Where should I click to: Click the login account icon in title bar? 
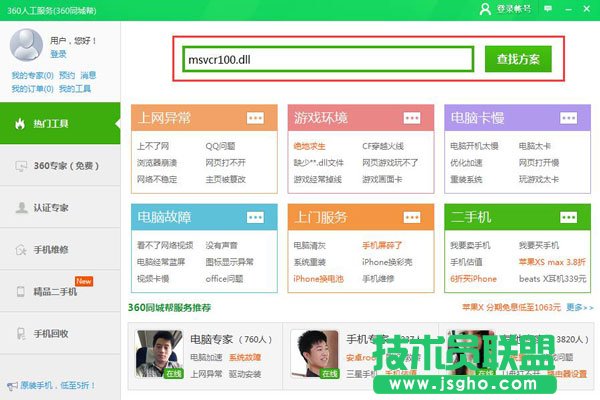click(485, 8)
